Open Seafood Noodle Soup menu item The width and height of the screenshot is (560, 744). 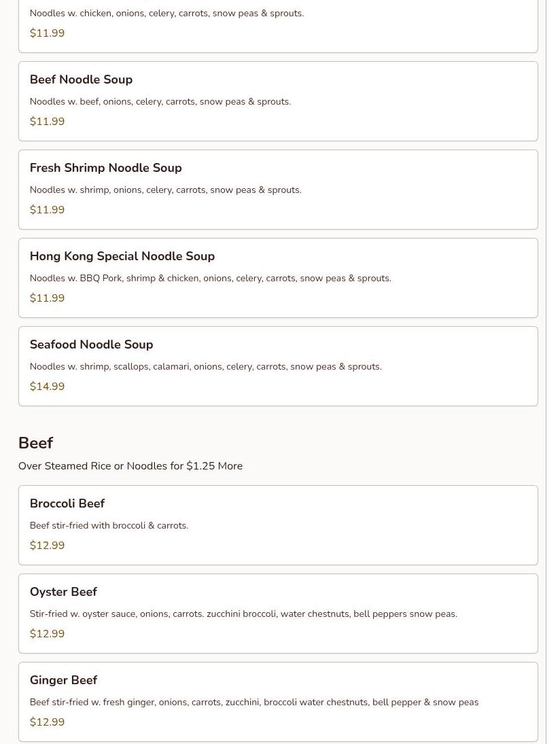pyautogui.click(x=91, y=344)
